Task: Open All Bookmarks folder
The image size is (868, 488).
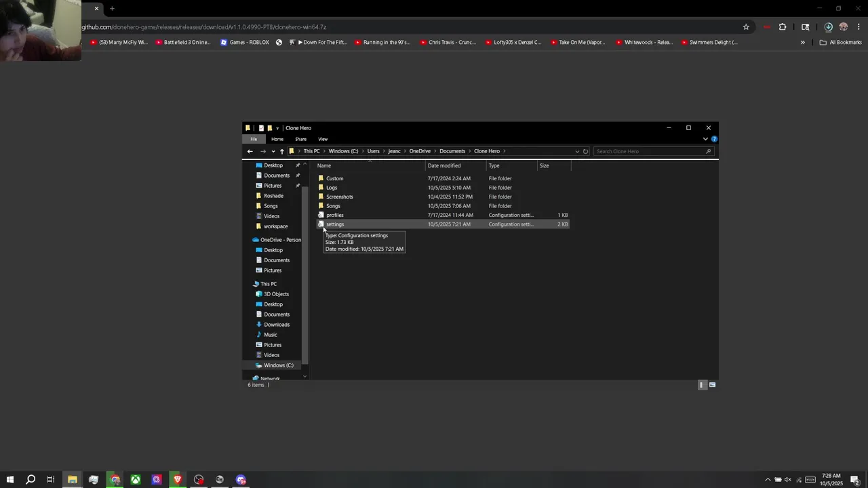Action: [x=840, y=42]
